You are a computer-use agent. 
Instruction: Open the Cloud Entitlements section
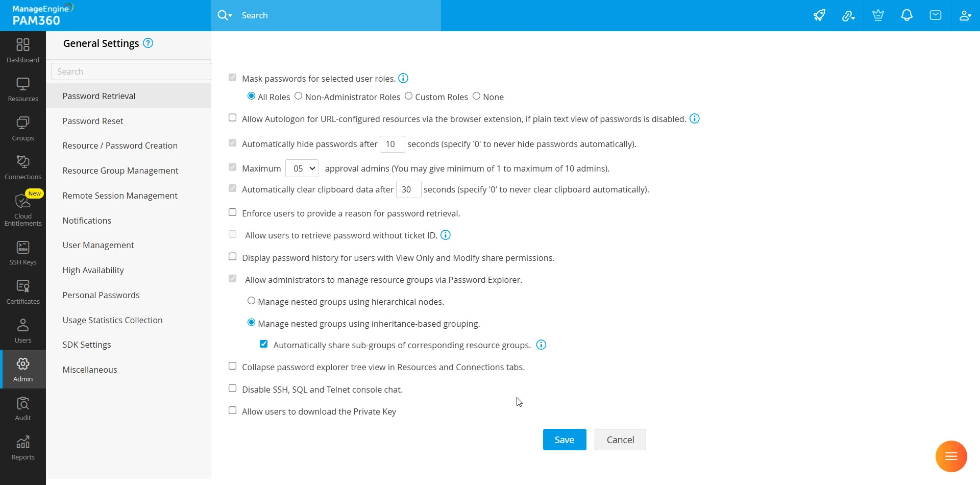coord(22,209)
